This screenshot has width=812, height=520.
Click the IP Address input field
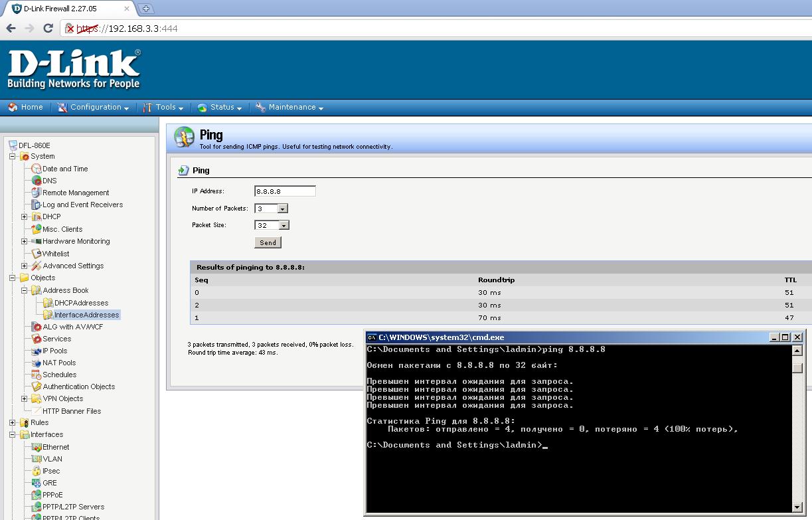pos(285,191)
